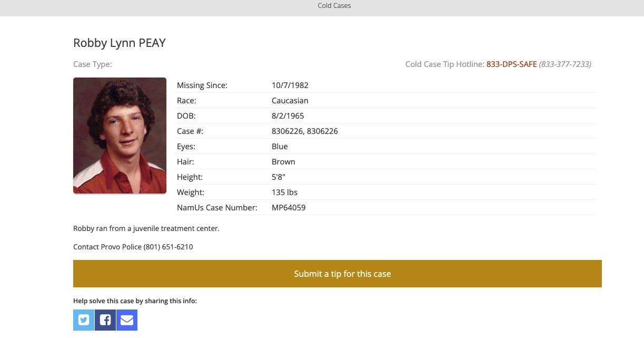Viewport: 644px width, 338px height.
Task: Click the Case # value 8306226, 8306226
Action: 305,131
